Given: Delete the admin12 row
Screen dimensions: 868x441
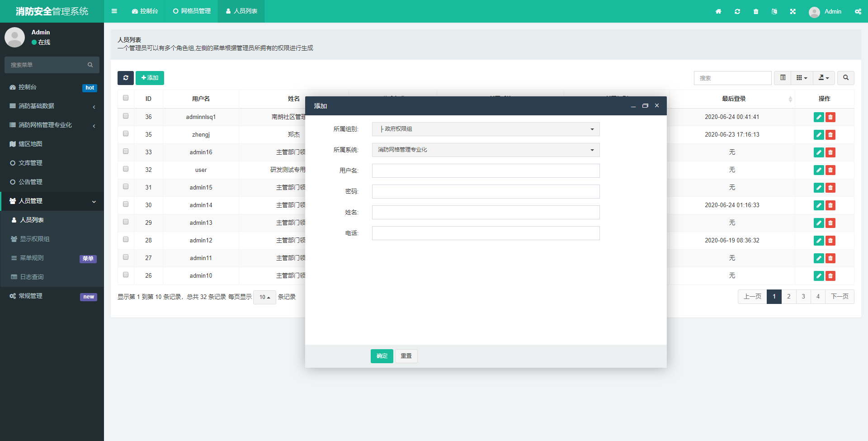Looking at the screenshot, I should coord(830,241).
